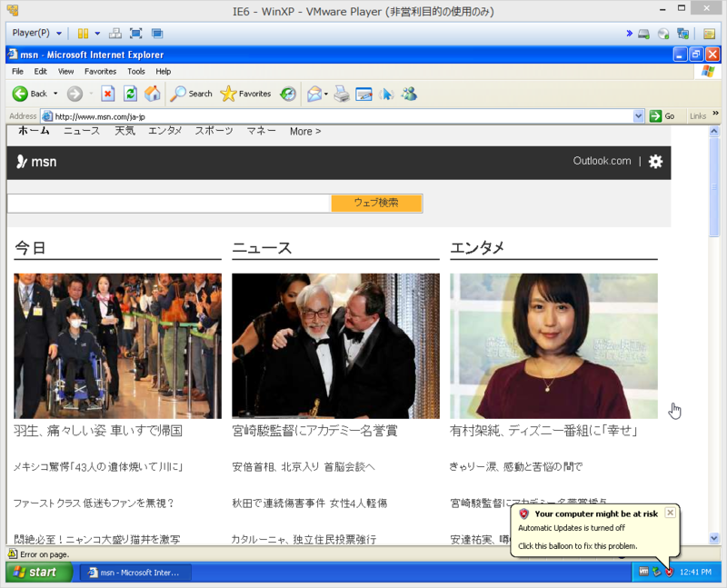
Task: Expand the Forward button history arrow
Action: (x=91, y=94)
